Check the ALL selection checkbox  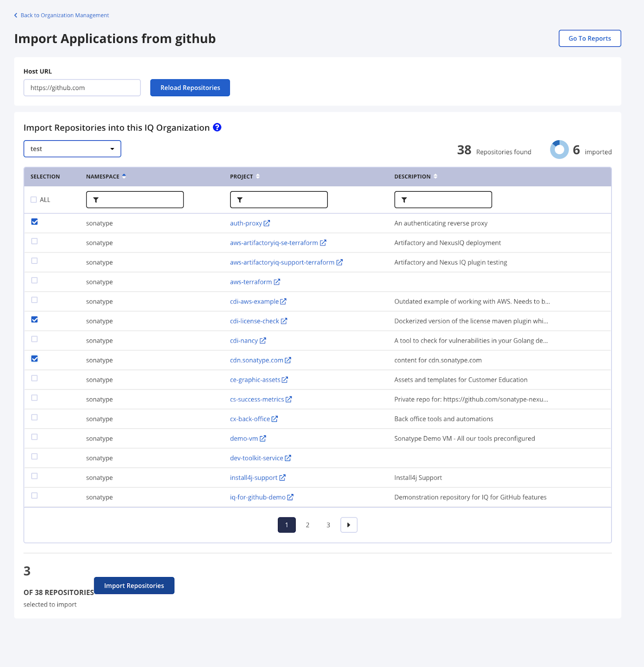(34, 200)
